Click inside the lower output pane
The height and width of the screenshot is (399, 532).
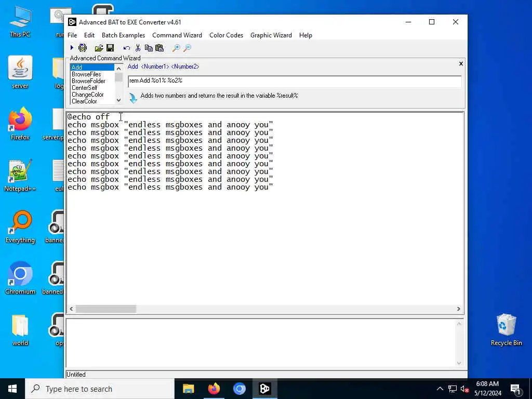click(261, 343)
